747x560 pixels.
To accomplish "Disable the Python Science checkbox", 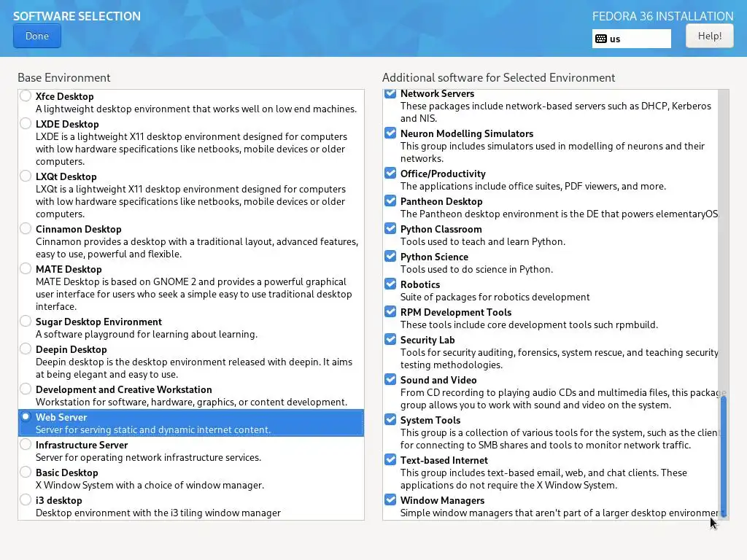I will point(390,256).
